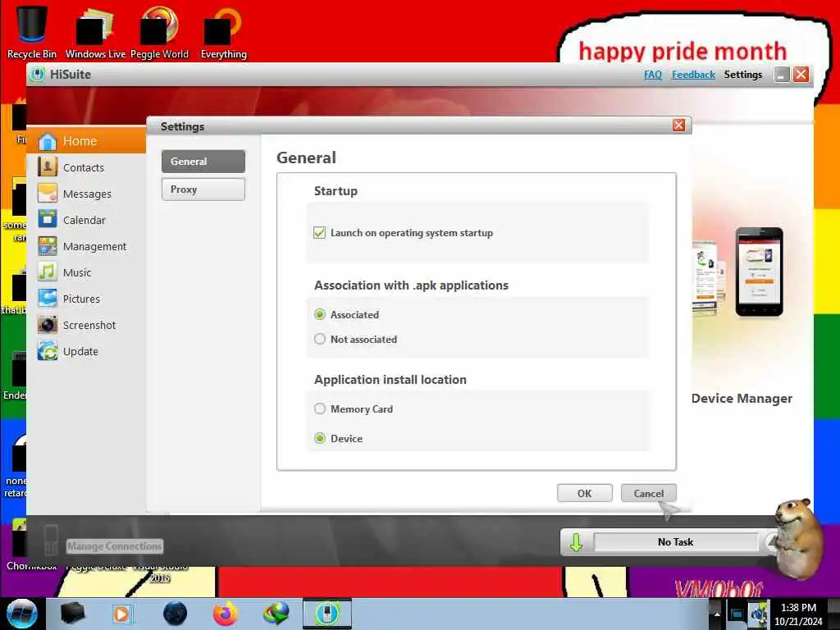Click Settings in the HiSuite title bar

pos(743,75)
